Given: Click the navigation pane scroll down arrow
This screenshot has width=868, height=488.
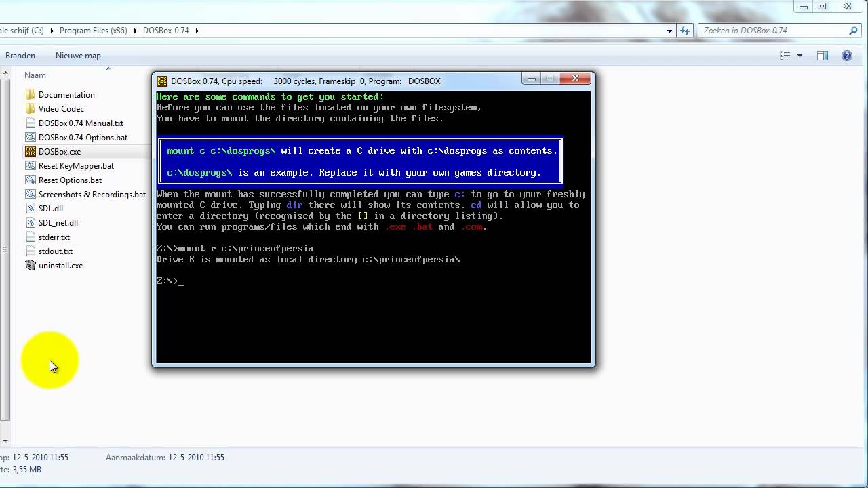Looking at the screenshot, I should click(5, 441).
